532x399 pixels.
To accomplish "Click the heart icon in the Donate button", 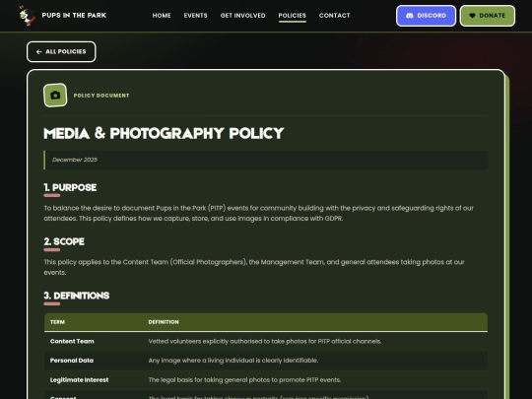I will pyautogui.click(x=472, y=16).
